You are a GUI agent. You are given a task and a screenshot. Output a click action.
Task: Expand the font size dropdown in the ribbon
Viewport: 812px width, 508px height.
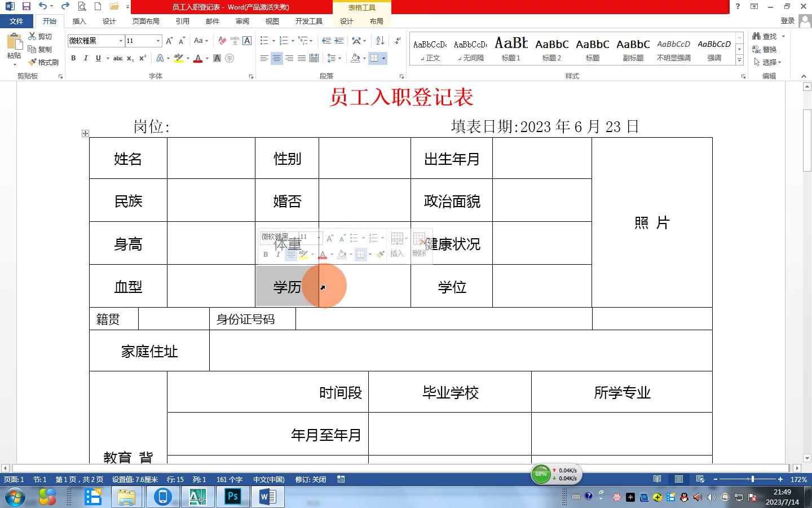click(158, 41)
